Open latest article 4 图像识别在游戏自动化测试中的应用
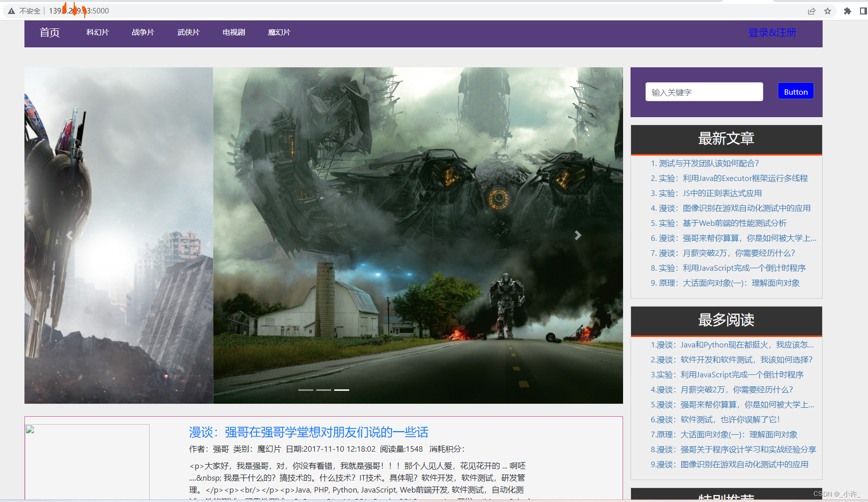The image size is (868, 502). (x=731, y=208)
